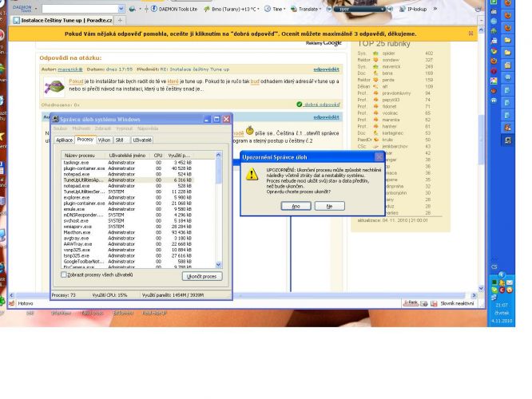
Task: Open the Time dropdown in toolbar
Action: coord(275,9)
